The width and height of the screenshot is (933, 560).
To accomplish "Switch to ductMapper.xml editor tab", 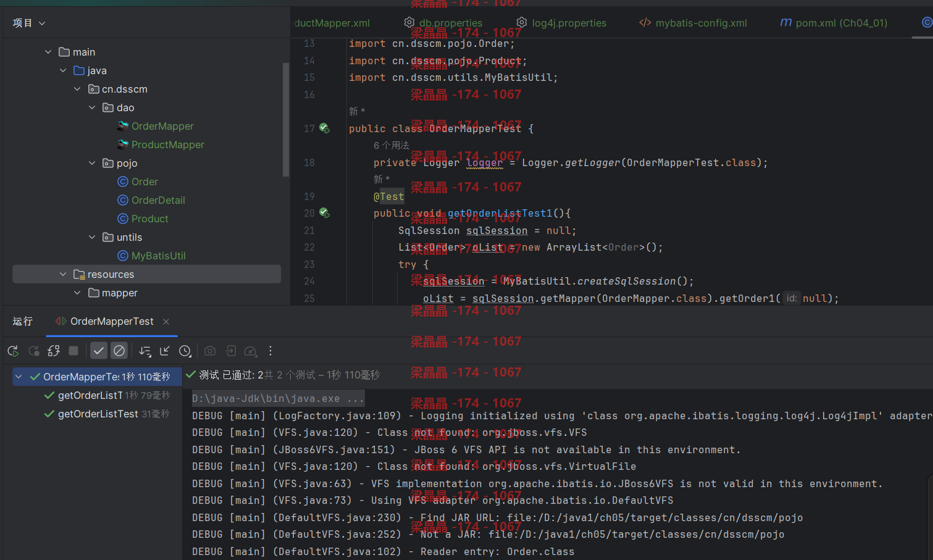I will tap(332, 23).
